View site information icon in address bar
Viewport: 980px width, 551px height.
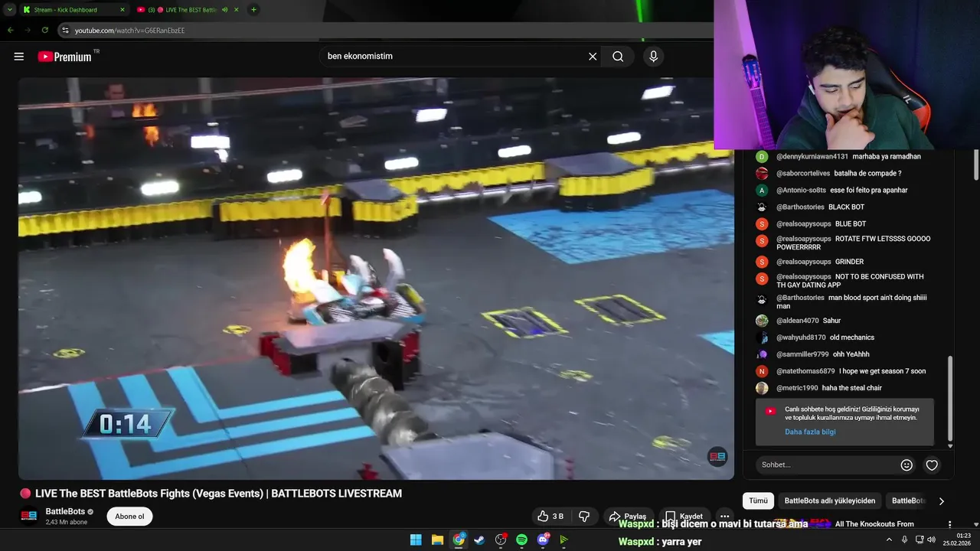(66, 31)
